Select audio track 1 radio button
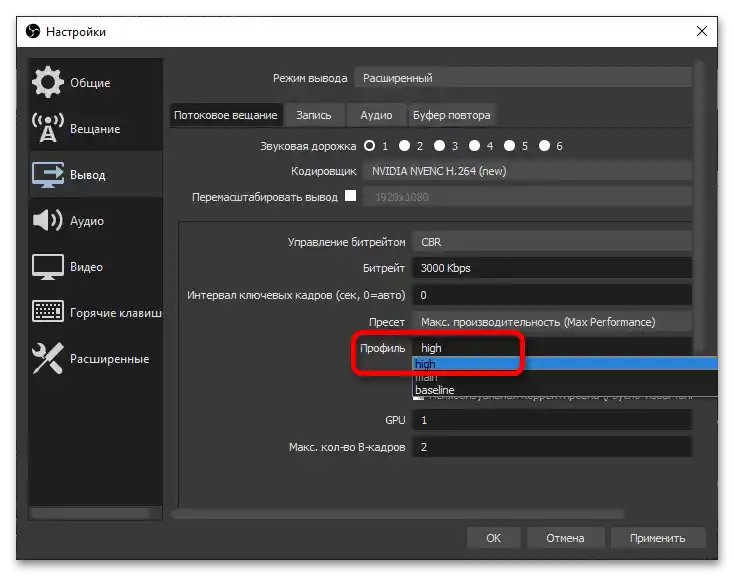 tap(369, 146)
